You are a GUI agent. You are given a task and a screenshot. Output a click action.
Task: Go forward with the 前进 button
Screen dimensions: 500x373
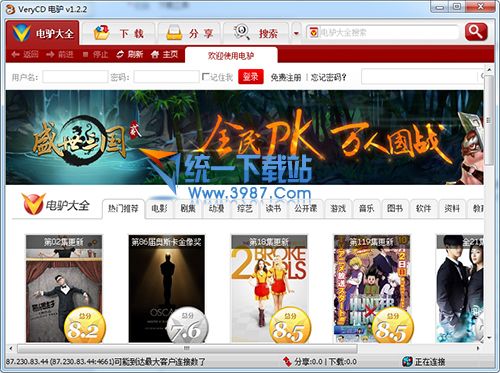tap(60, 54)
